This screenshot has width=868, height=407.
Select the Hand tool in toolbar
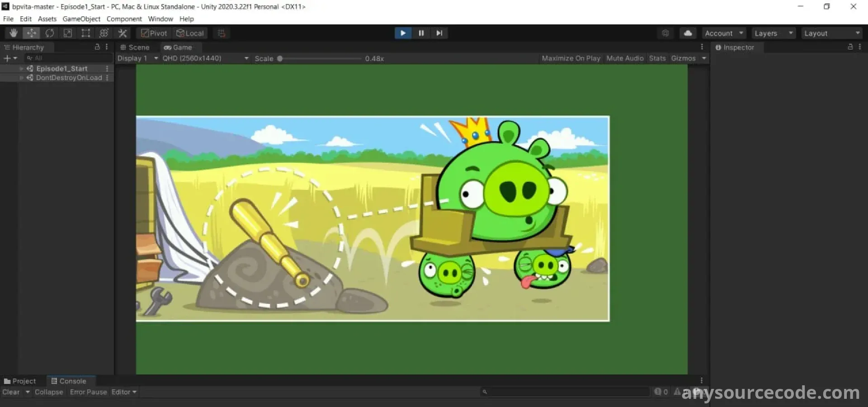coord(14,33)
